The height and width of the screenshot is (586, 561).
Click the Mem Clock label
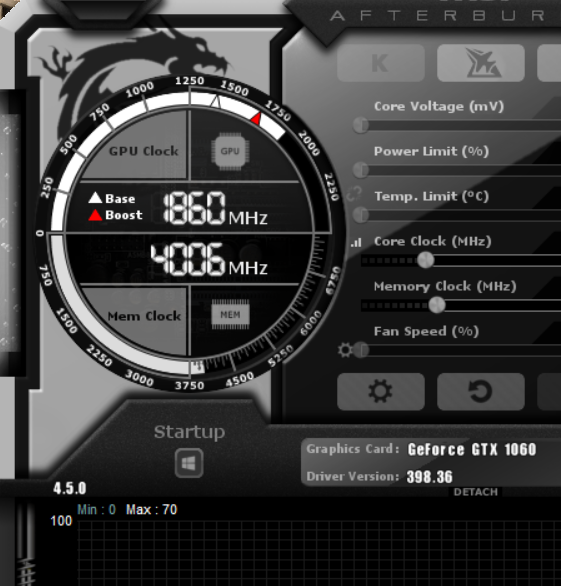[144, 316]
